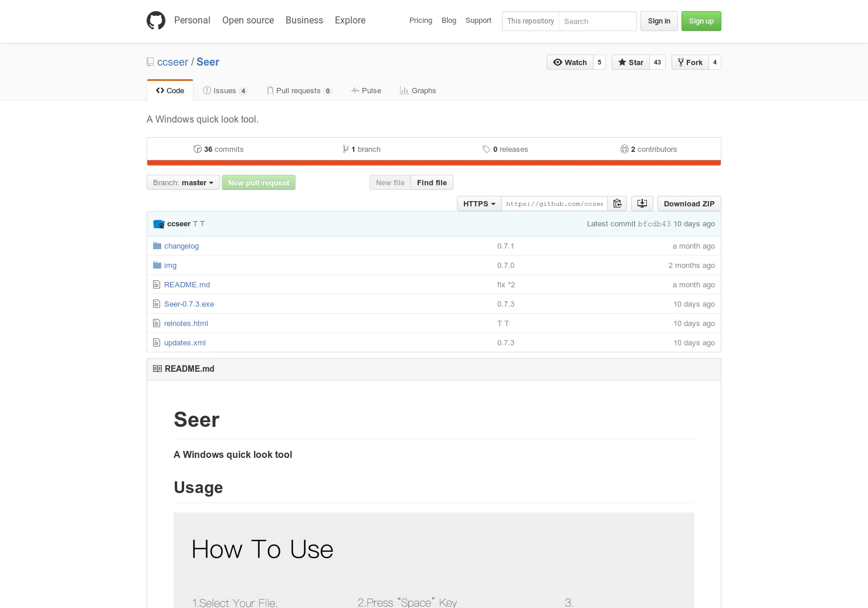The image size is (868, 608).
Task: Switch to the Graphs tab
Action: click(x=418, y=90)
